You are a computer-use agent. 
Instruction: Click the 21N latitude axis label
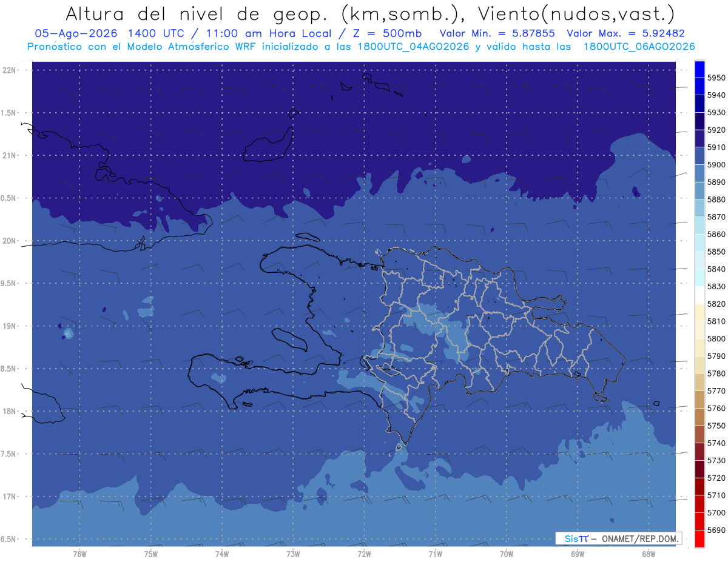click(x=10, y=156)
